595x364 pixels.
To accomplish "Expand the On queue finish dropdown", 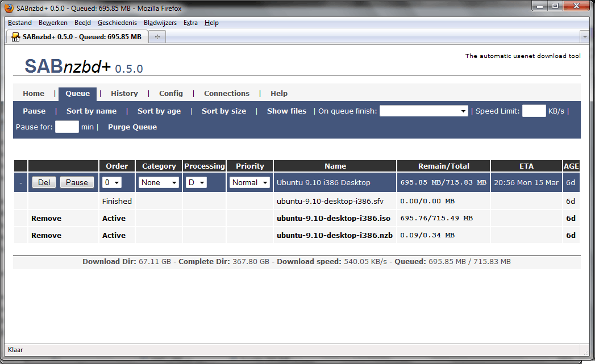I will (424, 111).
